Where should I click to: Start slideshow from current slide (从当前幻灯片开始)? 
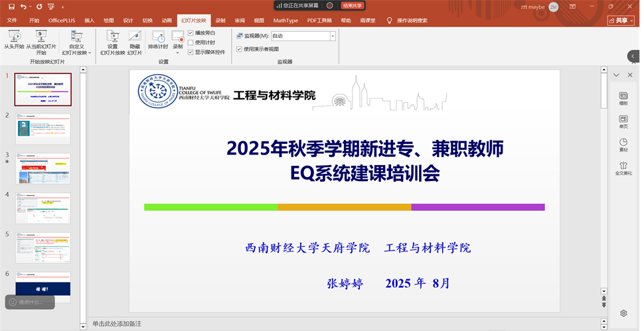(x=41, y=36)
